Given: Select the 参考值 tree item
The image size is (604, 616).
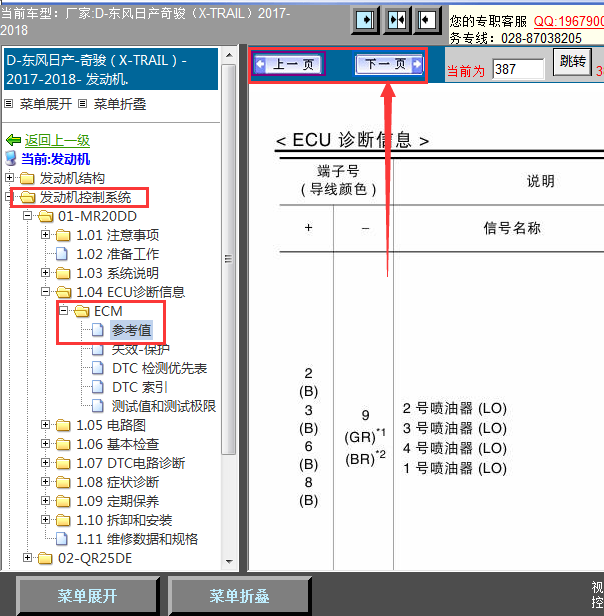Looking at the screenshot, I should tap(132, 330).
